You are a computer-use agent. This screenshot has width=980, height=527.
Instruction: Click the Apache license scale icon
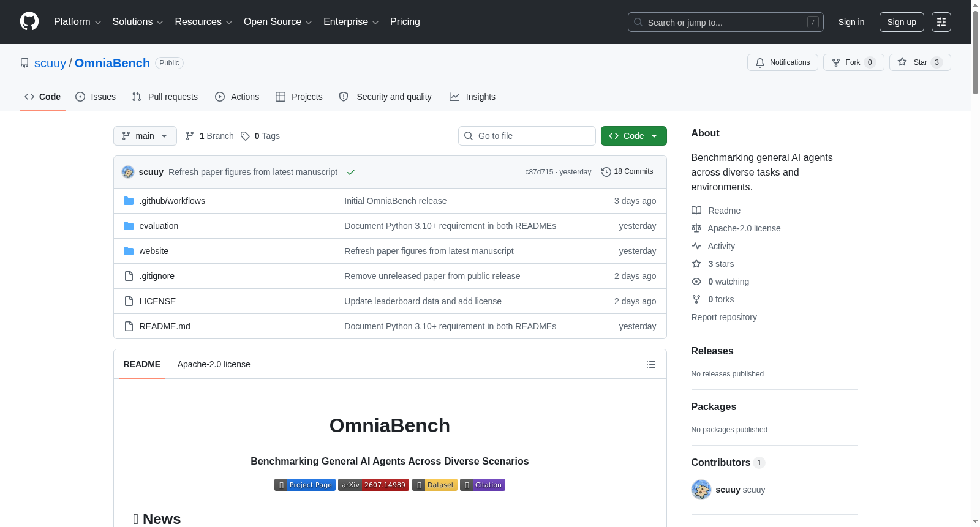click(x=696, y=228)
